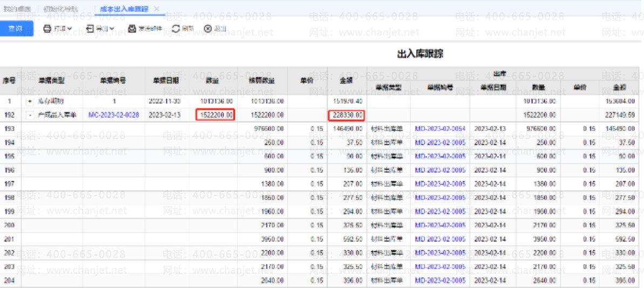Screen dimensions: 644x288
Task: Click the 序号 column header
Action: 10,81
